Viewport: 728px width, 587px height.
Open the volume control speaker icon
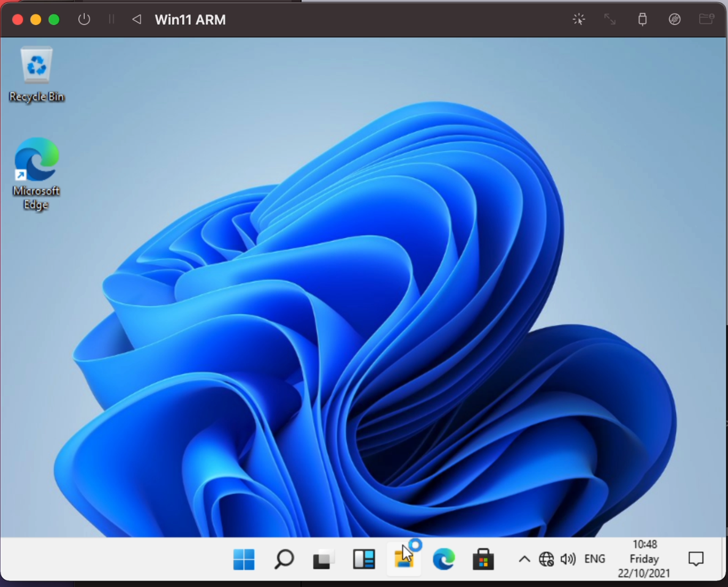[x=568, y=559]
